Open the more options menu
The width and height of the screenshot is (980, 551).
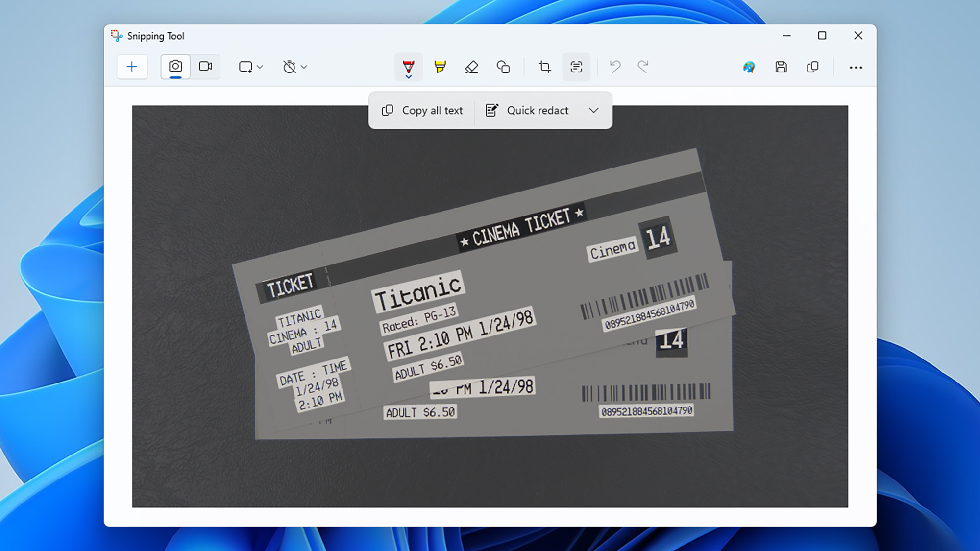click(856, 67)
